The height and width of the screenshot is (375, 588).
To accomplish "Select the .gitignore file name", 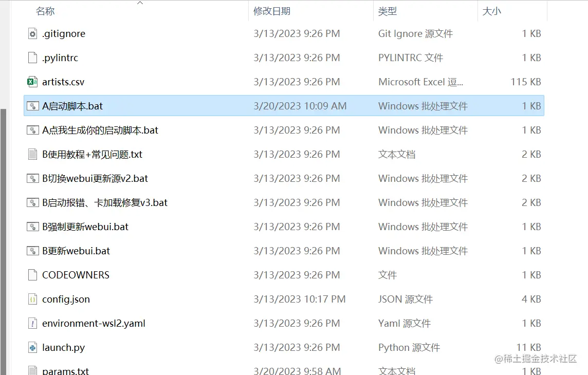I will 64,34.
